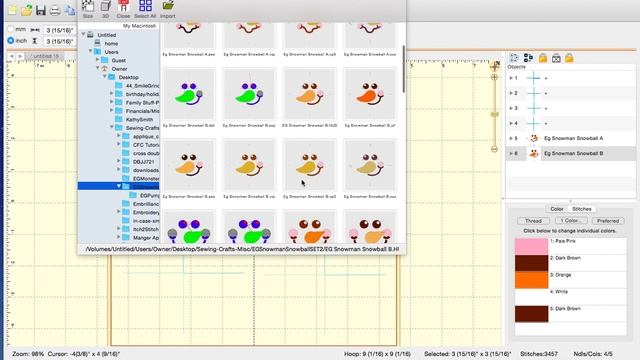Click the zoom out minus icon
Screen dimensions: 640x360
(x=495, y=149)
